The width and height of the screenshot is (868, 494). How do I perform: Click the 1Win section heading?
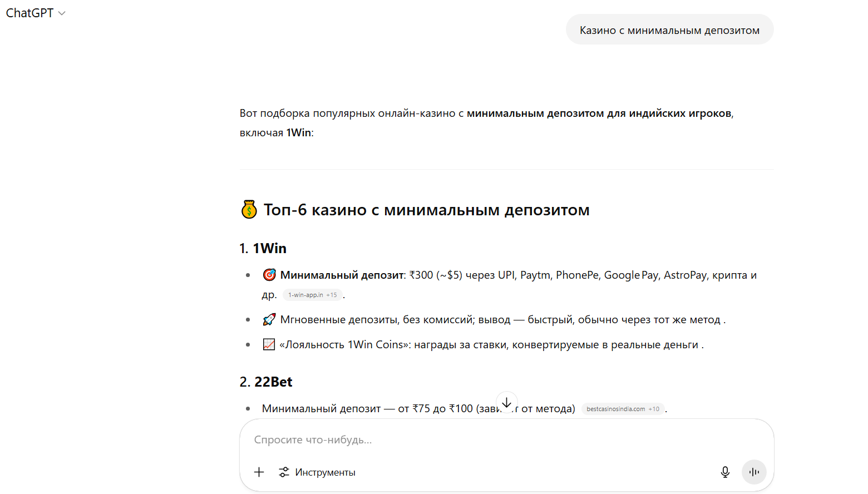(269, 248)
